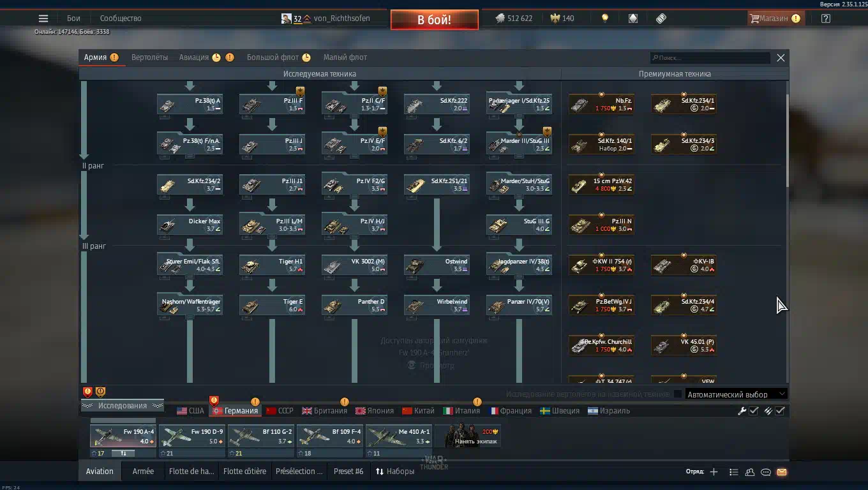Viewport: 868px width, 490px height.
Task: Click the research tree vertical scrollbar
Action: click(787, 140)
